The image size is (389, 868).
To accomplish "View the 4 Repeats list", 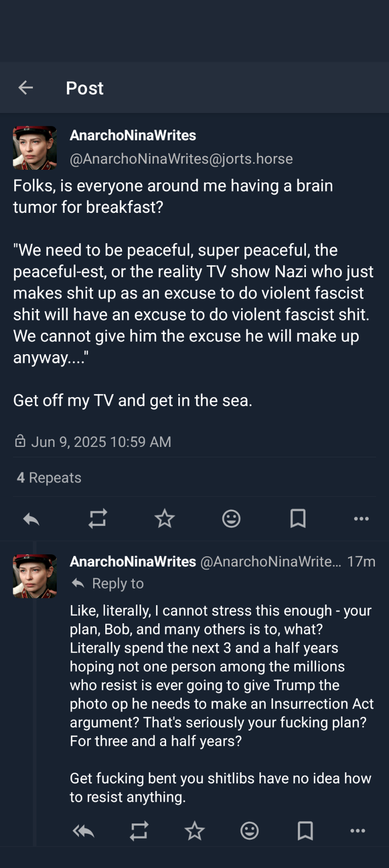I will click(x=49, y=478).
